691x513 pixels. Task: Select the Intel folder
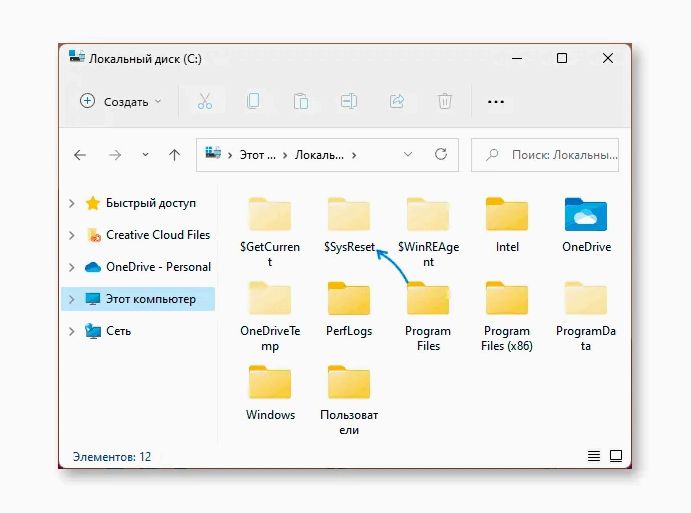tap(507, 225)
